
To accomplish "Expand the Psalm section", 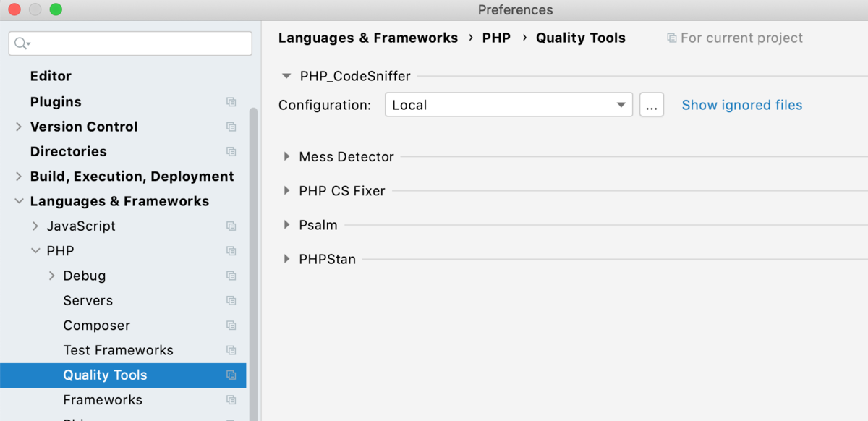I will (286, 225).
